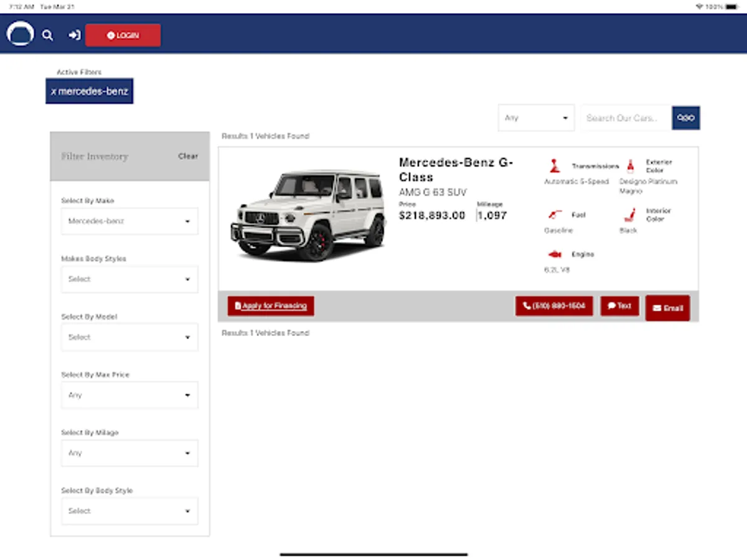Click the sign-in arrow icon
The image size is (747, 560).
tap(74, 35)
